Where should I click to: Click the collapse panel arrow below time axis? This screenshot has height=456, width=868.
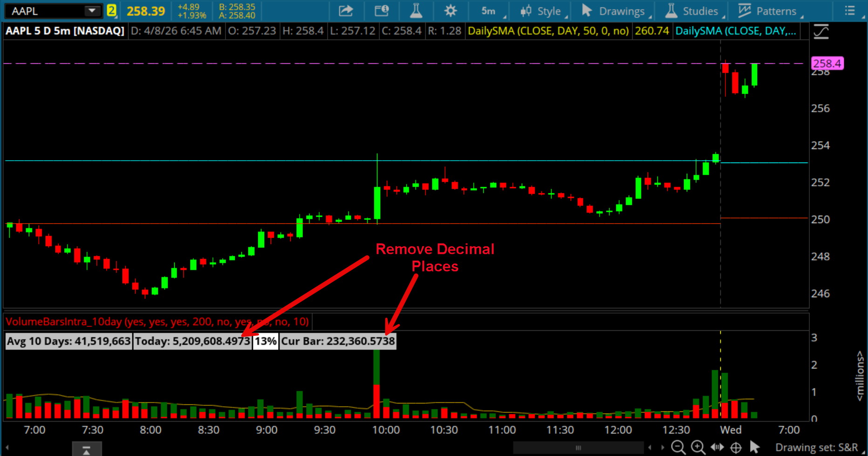87,449
